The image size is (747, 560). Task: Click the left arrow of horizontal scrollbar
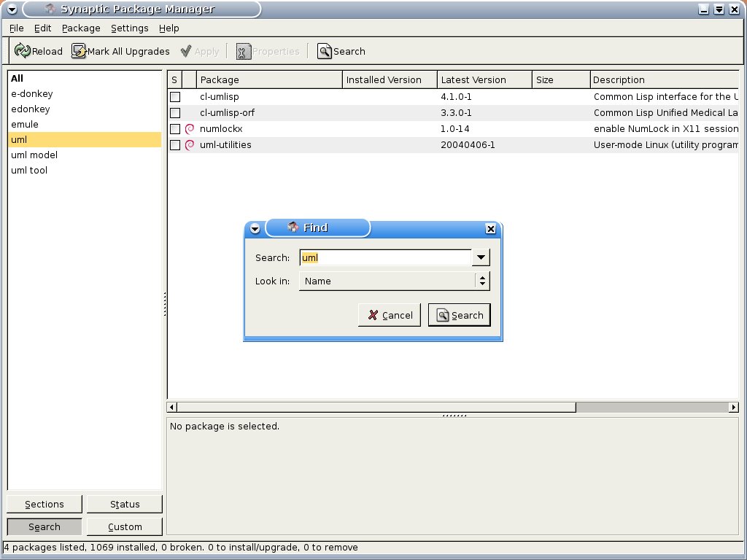tap(171, 407)
